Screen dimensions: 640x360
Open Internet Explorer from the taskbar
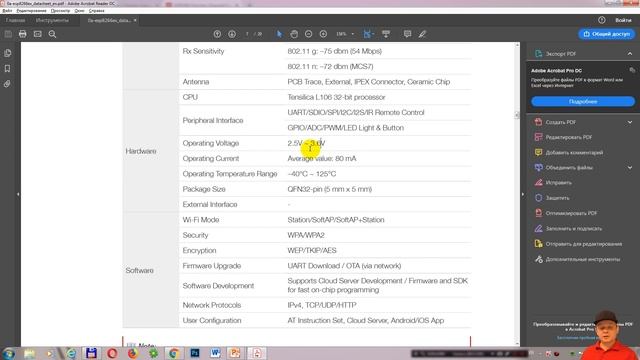click(71, 353)
